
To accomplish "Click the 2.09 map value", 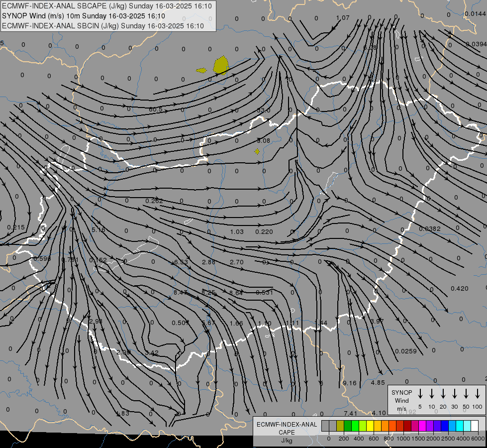I will pos(123,352).
